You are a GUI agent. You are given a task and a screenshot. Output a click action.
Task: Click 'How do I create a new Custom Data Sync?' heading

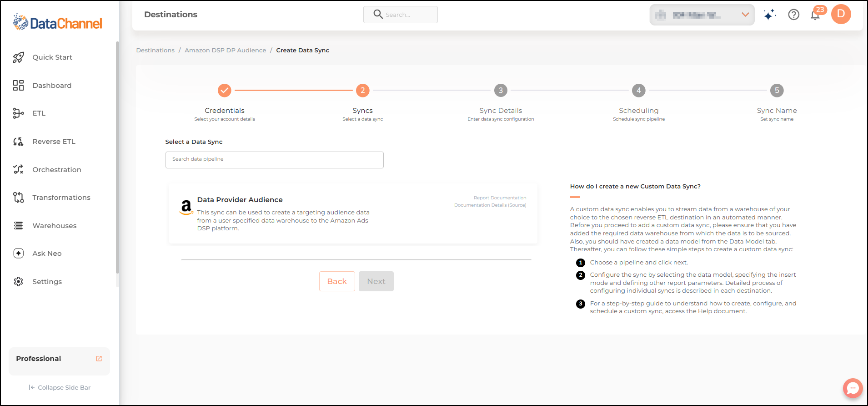[x=635, y=187]
